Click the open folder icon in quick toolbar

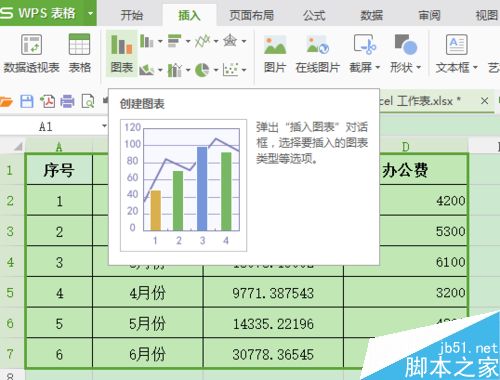(6, 101)
